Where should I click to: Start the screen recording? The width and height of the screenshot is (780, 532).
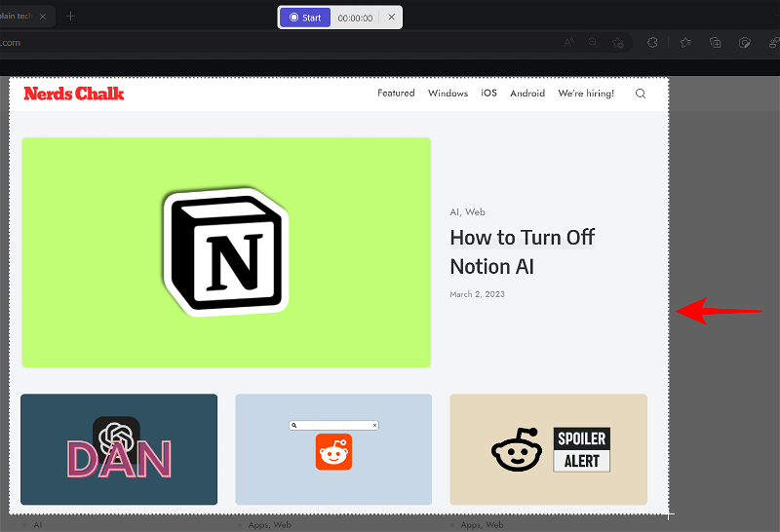point(305,18)
